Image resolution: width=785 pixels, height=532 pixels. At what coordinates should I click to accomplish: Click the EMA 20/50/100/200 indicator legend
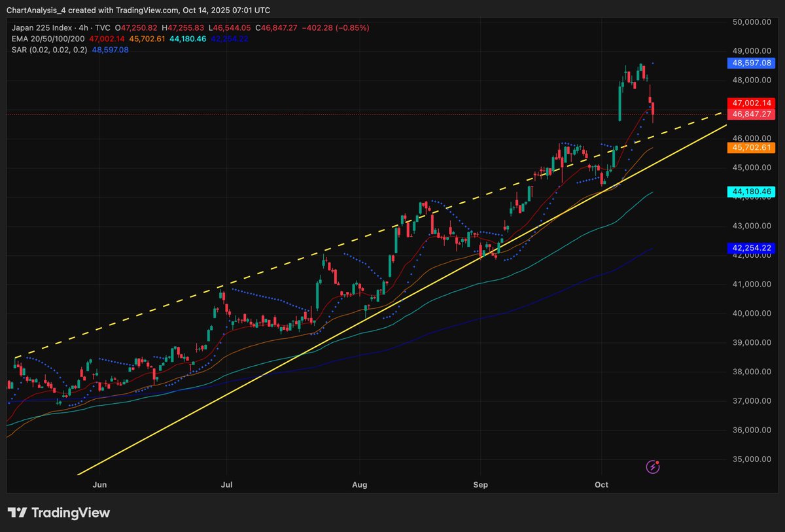pos(48,39)
